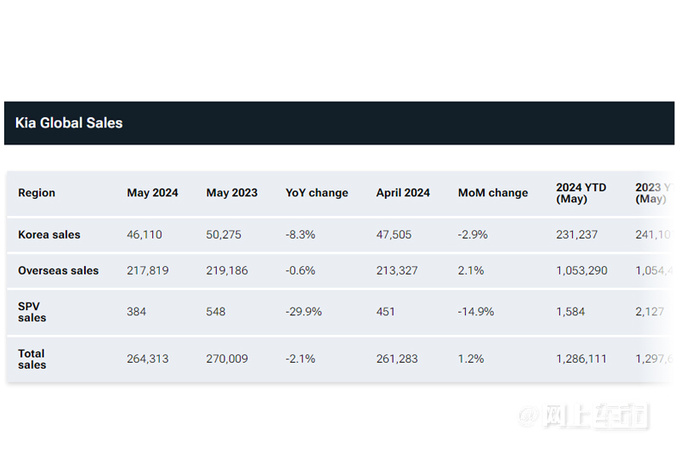Image resolution: width=680 pixels, height=453 pixels.
Task: Select the 2024 YTD (May) header
Action: coord(581,193)
